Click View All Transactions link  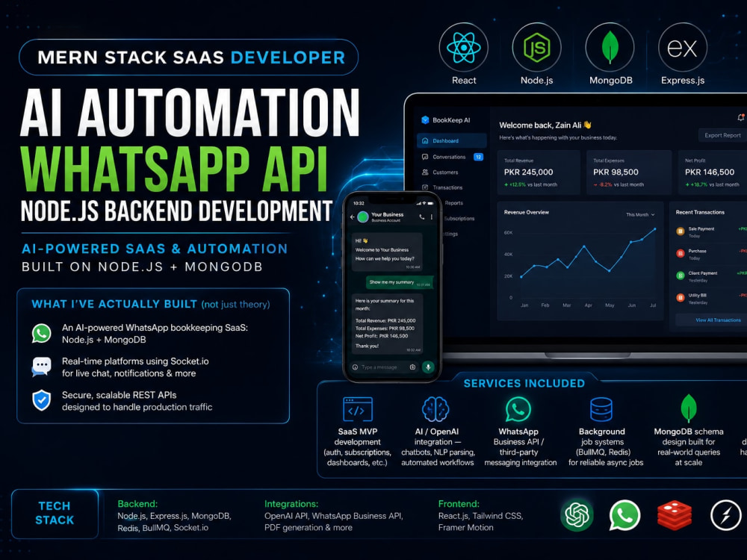click(x=718, y=320)
